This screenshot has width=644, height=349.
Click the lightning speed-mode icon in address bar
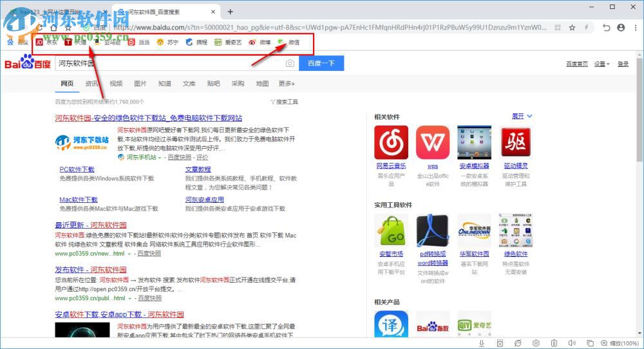point(587,28)
